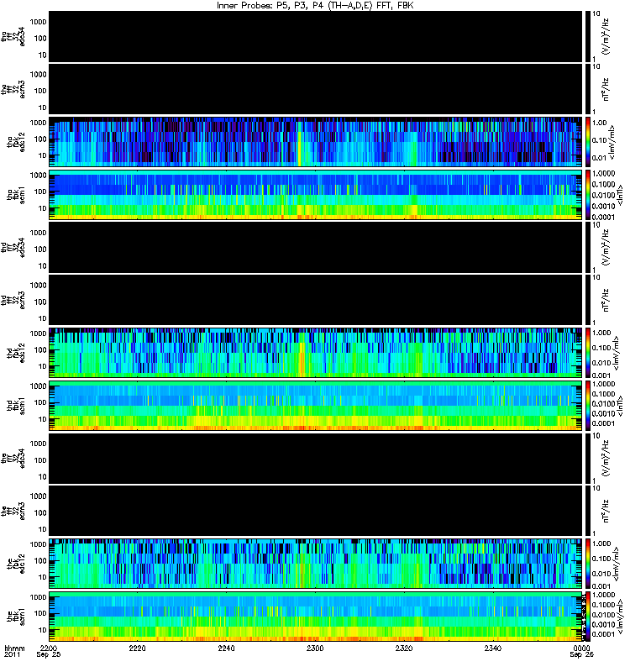The width and height of the screenshot is (630, 672).
Task: Click the tha fbk scm1 rainbow color bar
Action: tap(588, 195)
